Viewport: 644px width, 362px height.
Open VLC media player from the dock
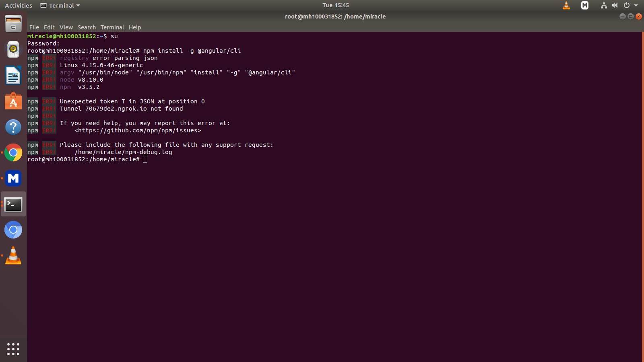click(x=13, y=255)
